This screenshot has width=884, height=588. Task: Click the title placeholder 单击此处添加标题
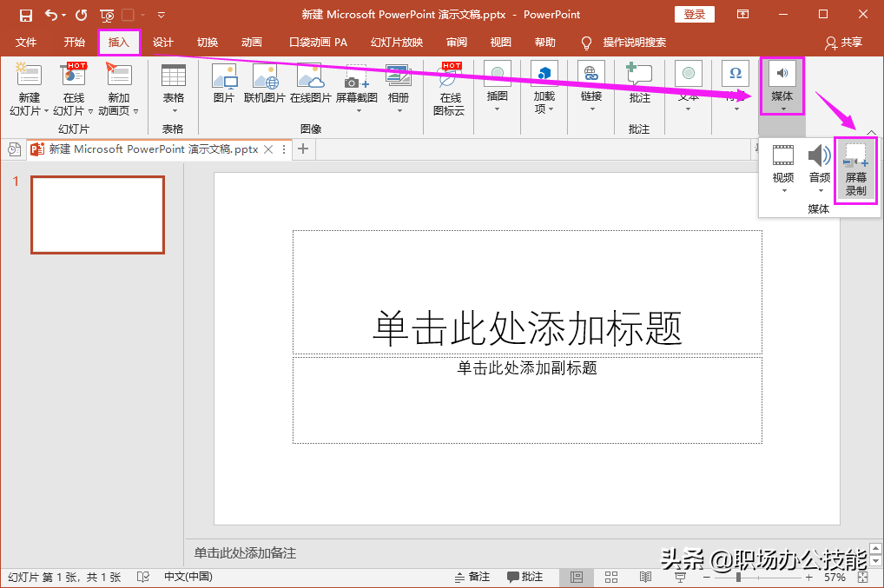click(527, 293)
